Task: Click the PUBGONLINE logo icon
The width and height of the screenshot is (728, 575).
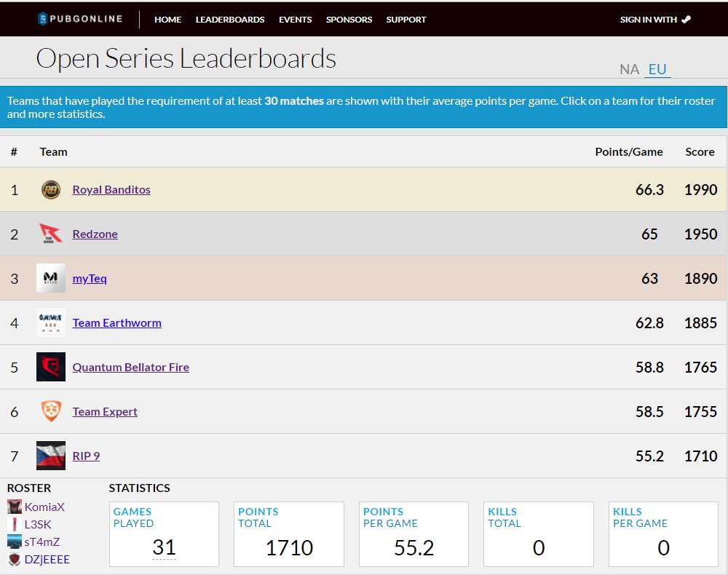Action: point(42,19)
